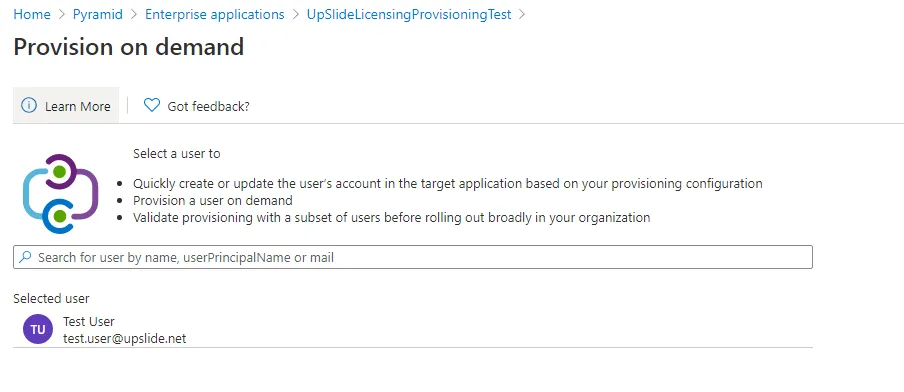Click the Selected user label
Viewport: 904px width, 392px height.
[51, 298]
